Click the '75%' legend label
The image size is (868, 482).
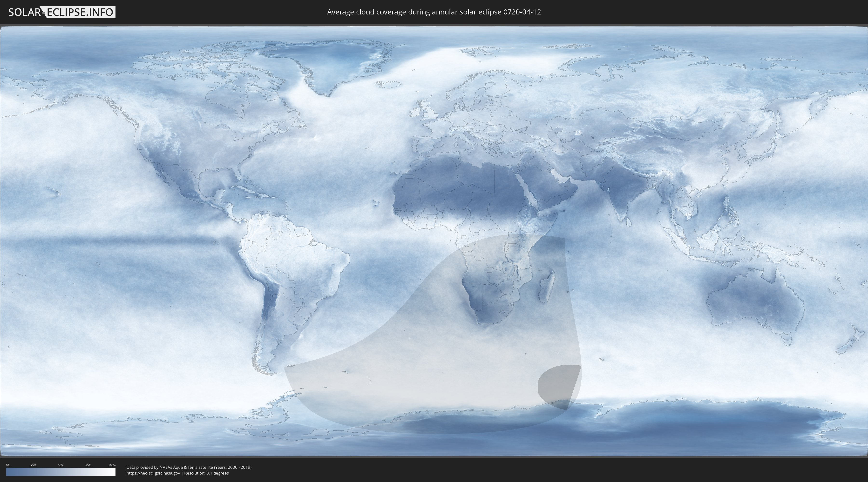(x=88, y=465)
